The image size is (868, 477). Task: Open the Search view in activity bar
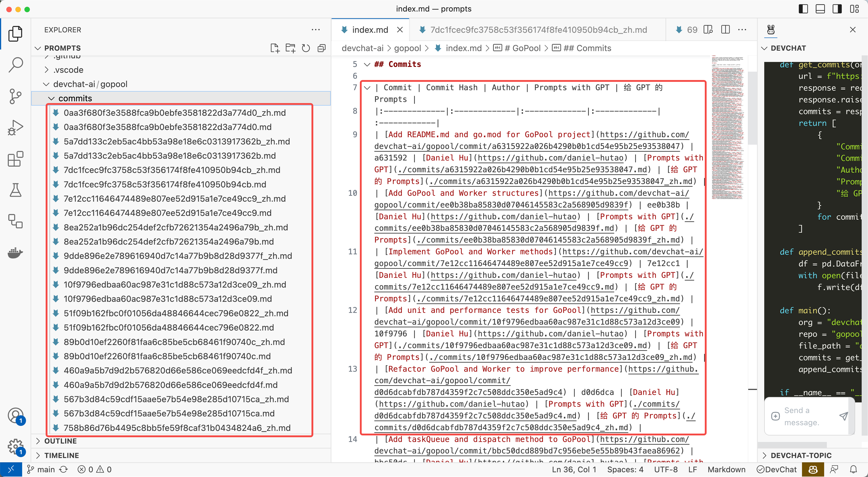click(16, 65)
